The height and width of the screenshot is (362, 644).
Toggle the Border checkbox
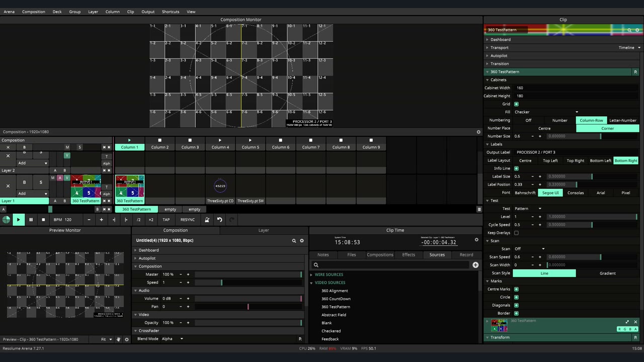(x=516, y=313)
